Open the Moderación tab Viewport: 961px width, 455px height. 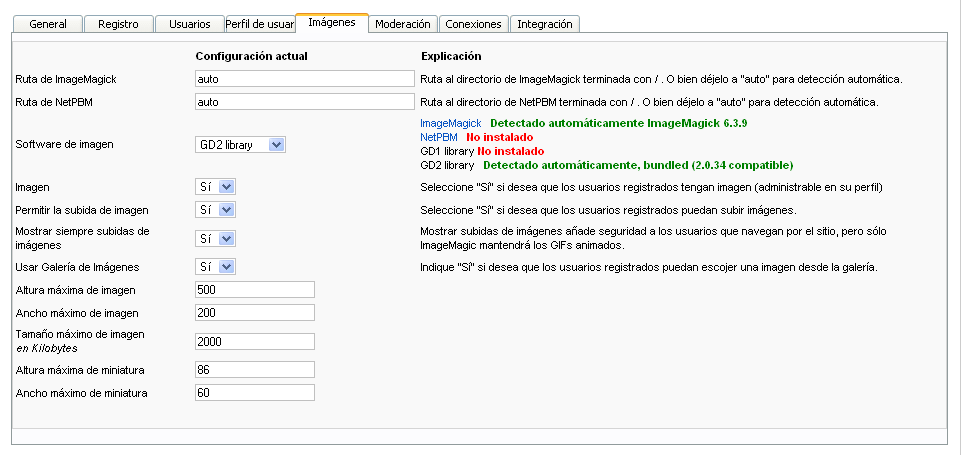coord(403,24)
